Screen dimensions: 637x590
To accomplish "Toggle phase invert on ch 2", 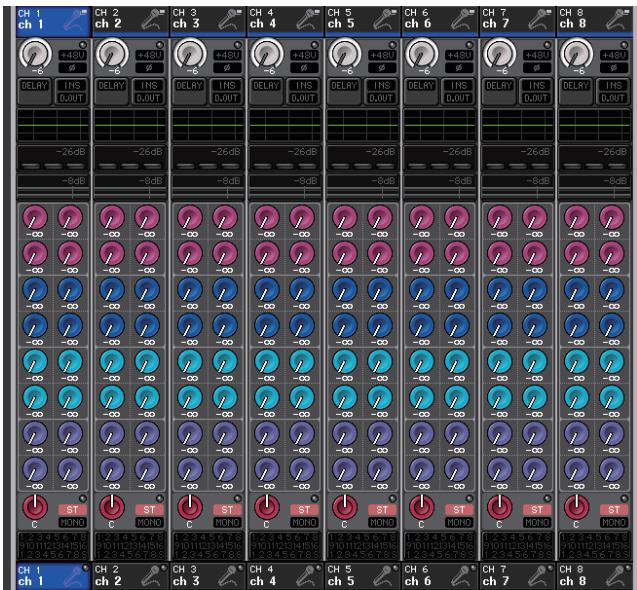I will pyautogui.click(x=150, y=67).
